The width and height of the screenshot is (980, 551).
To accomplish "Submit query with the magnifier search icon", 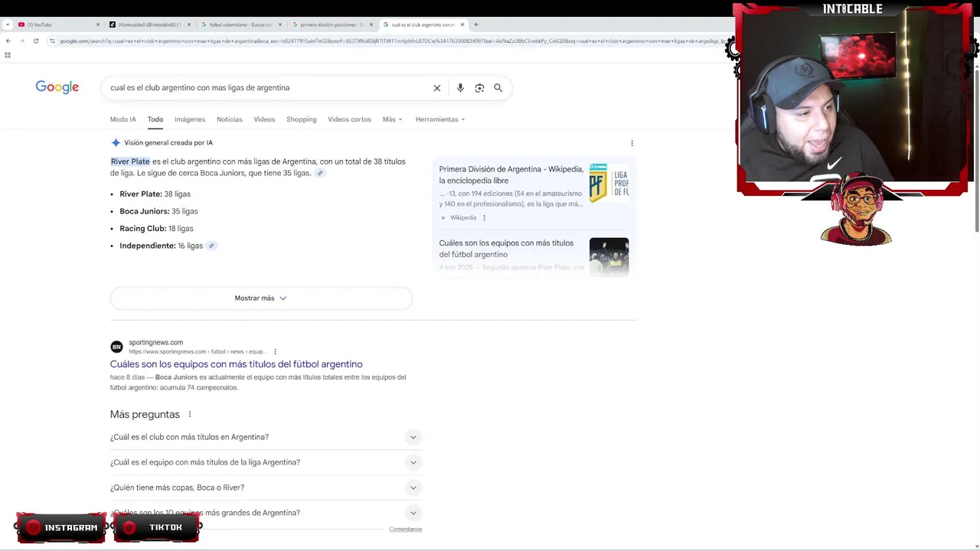I will (x=498, y=88).
